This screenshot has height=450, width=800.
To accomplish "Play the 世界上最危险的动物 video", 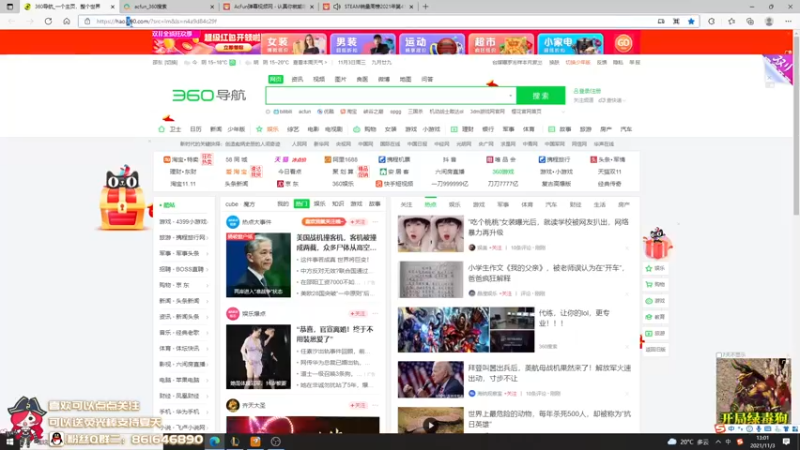I will coord(431,424).
